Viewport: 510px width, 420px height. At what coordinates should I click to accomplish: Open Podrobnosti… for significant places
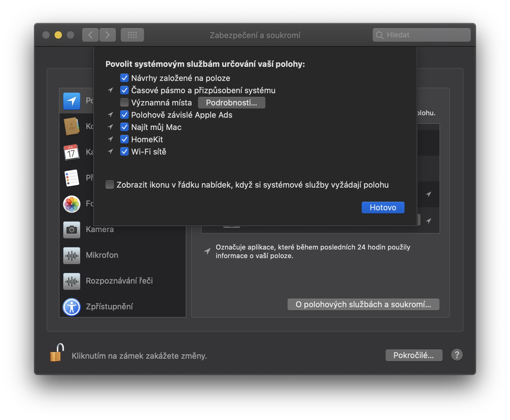point(232,103)
